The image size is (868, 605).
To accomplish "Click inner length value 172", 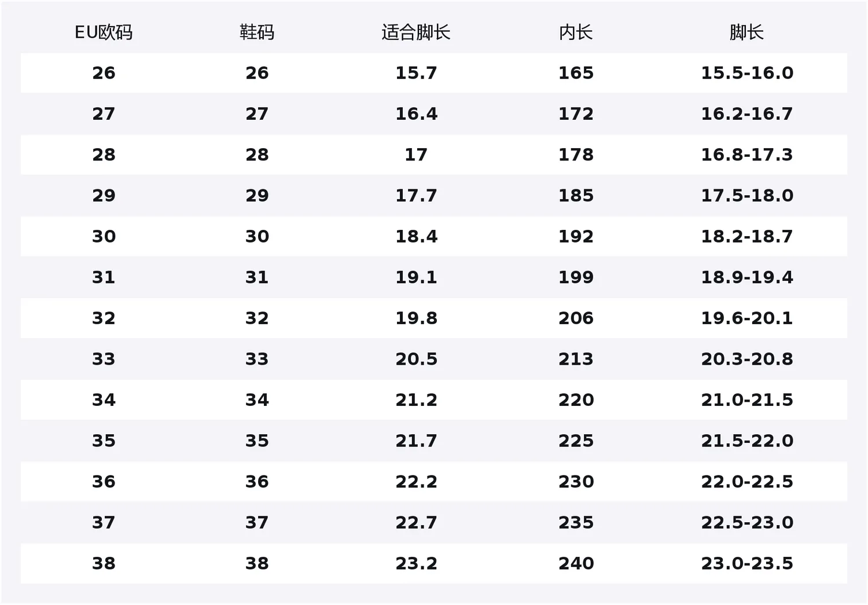I will click(x=576, y=114).
